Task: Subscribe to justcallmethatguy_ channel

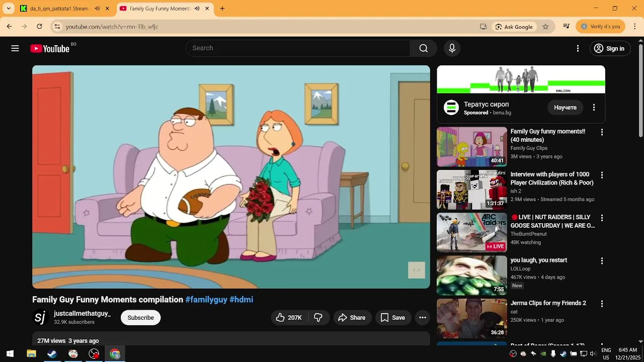Action: [x=140, y=317]
